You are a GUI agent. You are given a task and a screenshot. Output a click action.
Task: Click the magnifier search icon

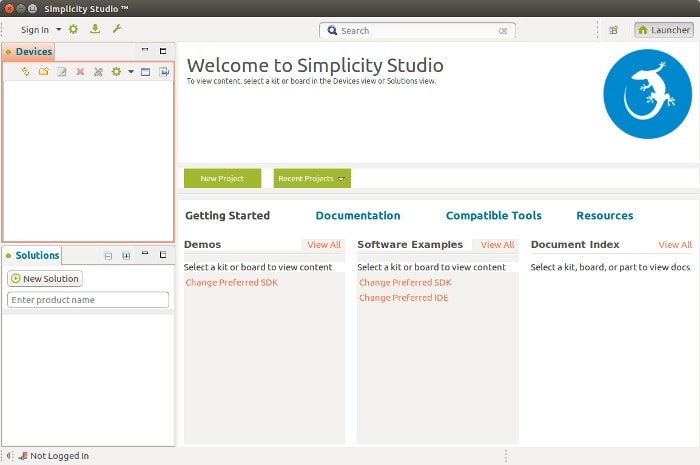click(332, 30)
